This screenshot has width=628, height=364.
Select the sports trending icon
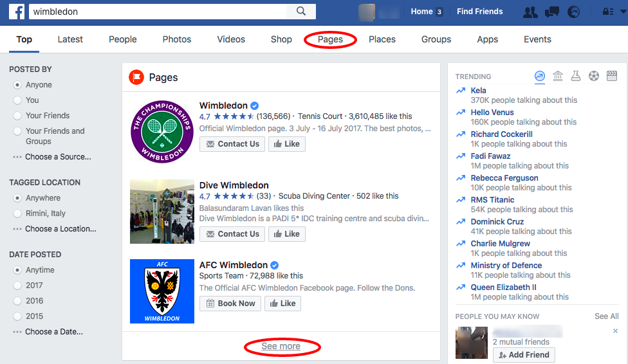tap(594, 76)
